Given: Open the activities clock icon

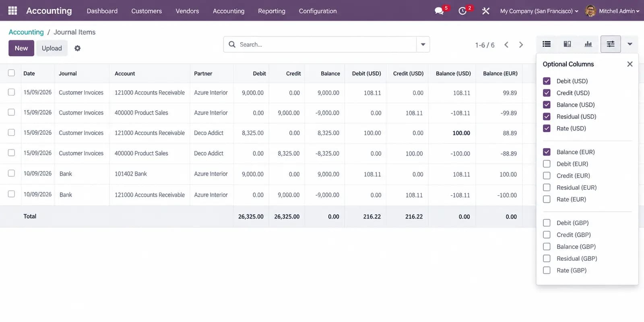Looking at the screenshot, I should (462, 11).
